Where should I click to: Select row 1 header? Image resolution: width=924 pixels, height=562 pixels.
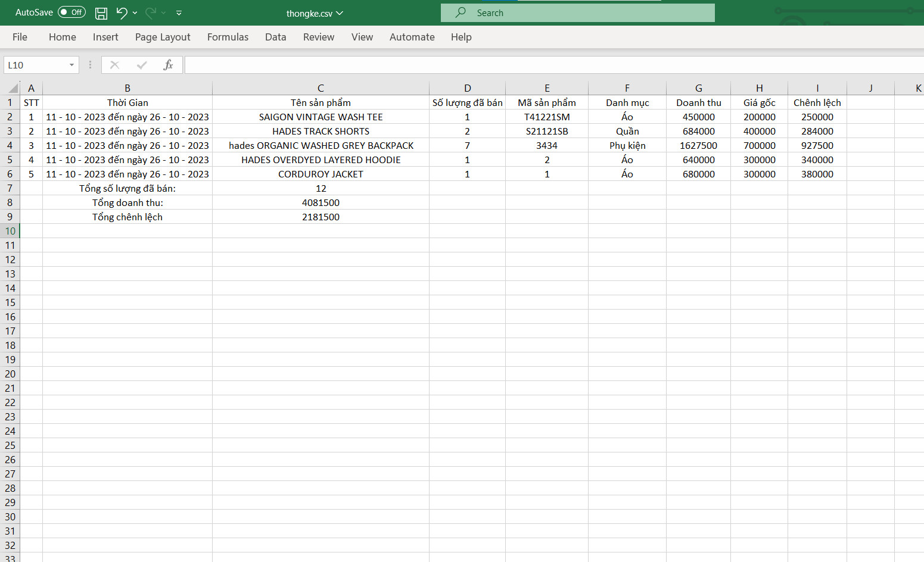coord(10,102)
